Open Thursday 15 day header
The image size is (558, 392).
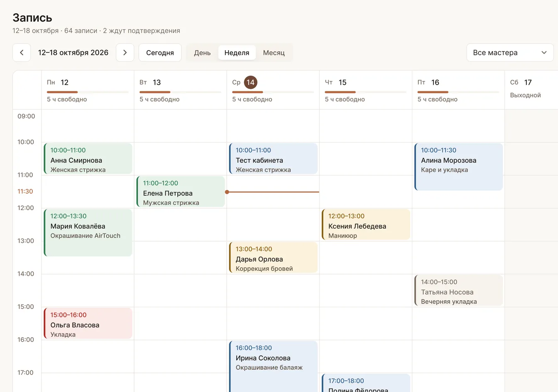(x=365, y=90)
